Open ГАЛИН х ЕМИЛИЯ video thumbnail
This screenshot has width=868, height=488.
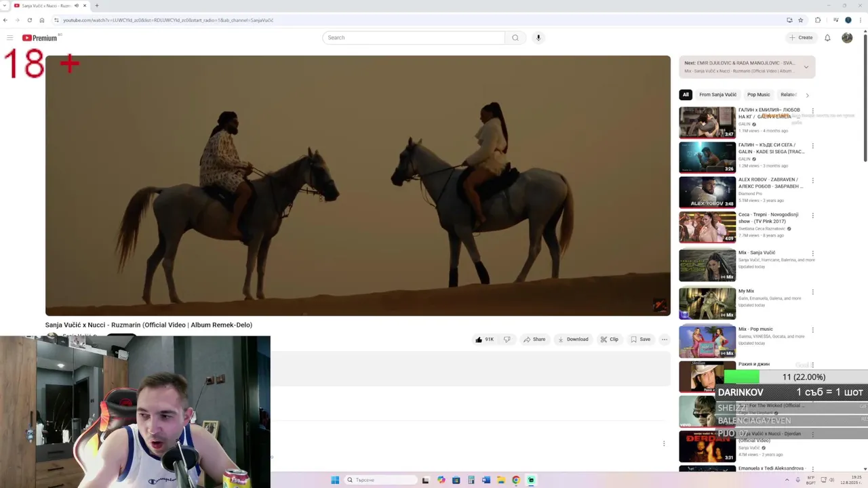(707, 123)
